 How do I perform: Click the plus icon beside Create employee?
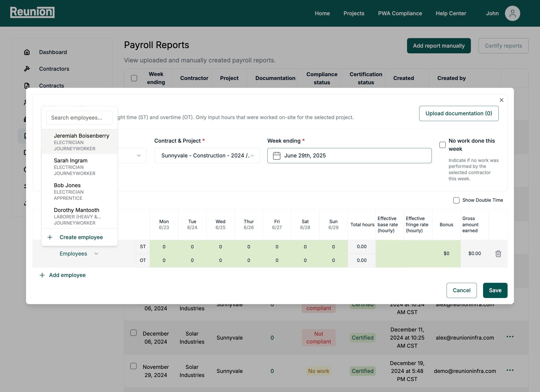tap(50, 237)
